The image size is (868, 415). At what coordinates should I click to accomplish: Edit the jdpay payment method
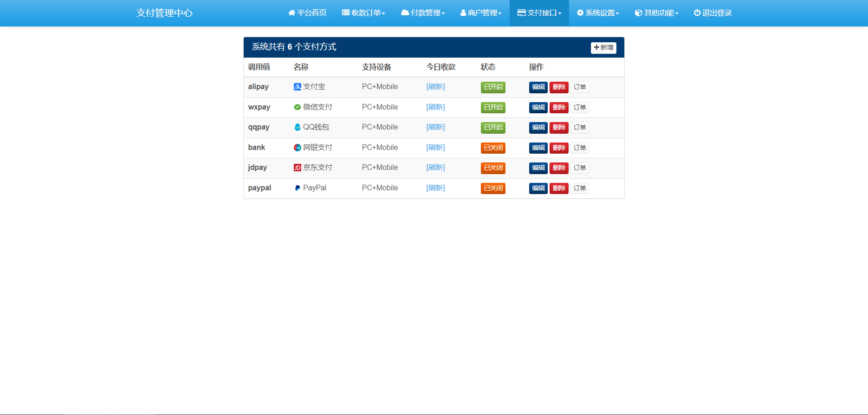coord(538,168)
